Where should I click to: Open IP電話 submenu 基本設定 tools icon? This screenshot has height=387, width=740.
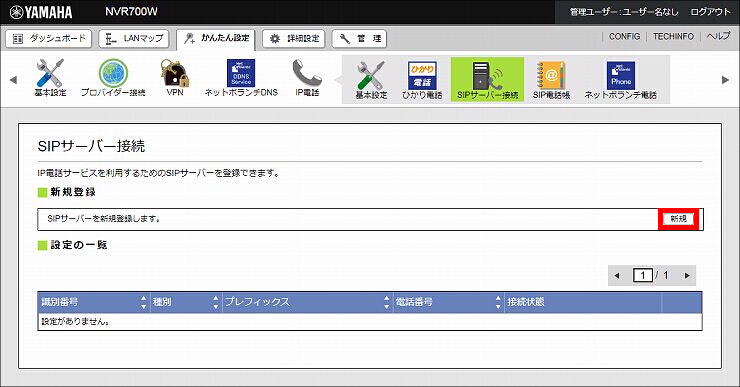point(371,80)
